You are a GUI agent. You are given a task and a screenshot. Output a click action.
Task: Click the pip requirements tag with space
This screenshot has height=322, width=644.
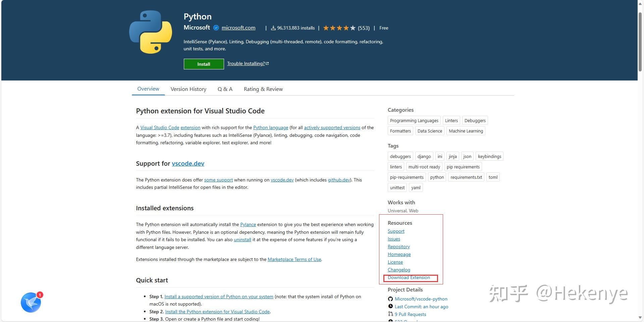coord(463,167)
